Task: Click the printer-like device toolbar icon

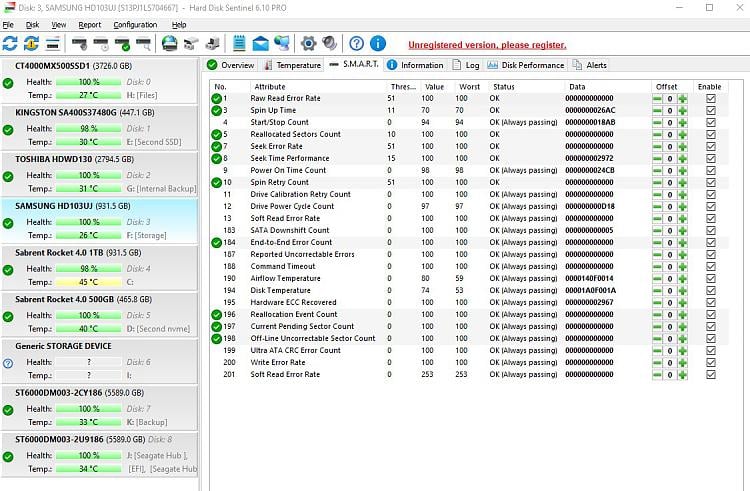Action: 212,44
